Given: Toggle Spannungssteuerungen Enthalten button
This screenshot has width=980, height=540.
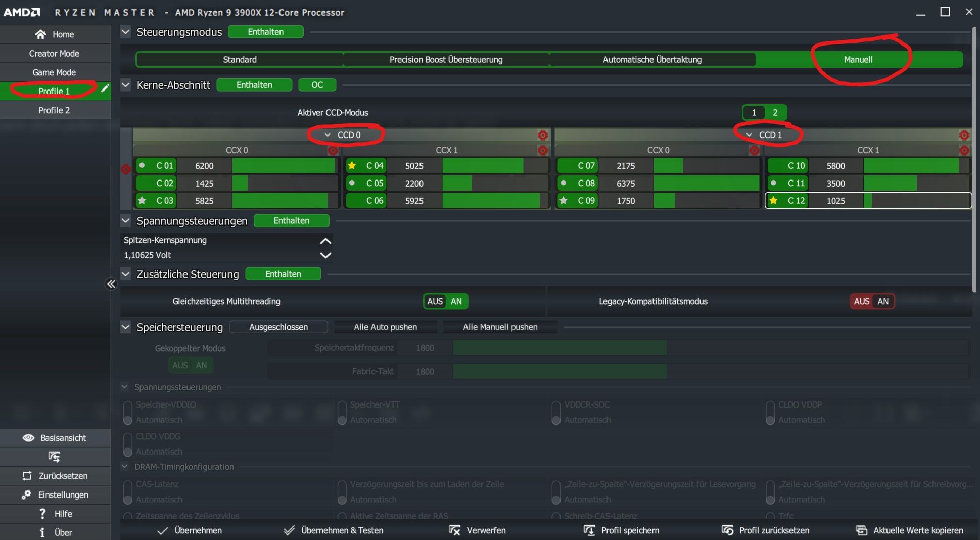Looking at the screenshot, I should [x=292, y=221].
